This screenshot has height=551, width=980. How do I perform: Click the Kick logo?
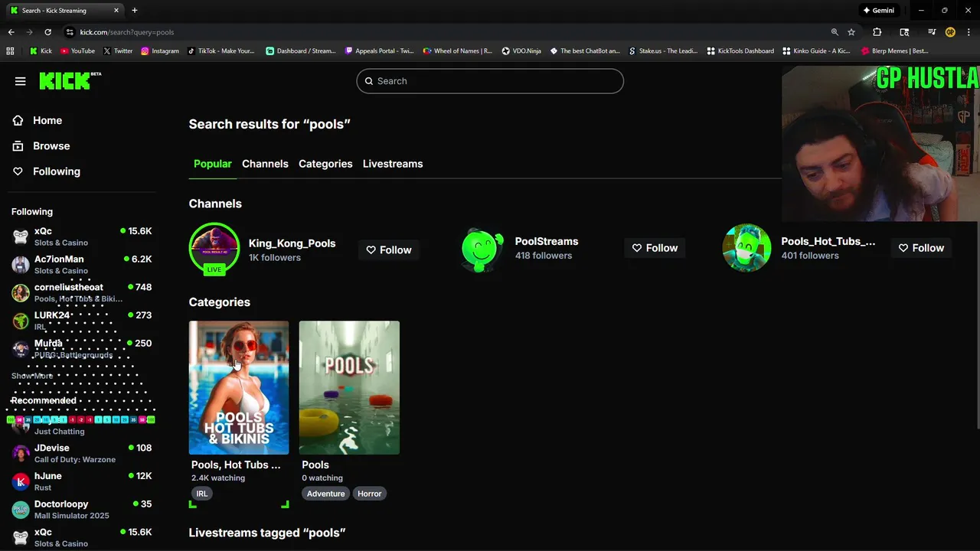[x=70, y=80]
